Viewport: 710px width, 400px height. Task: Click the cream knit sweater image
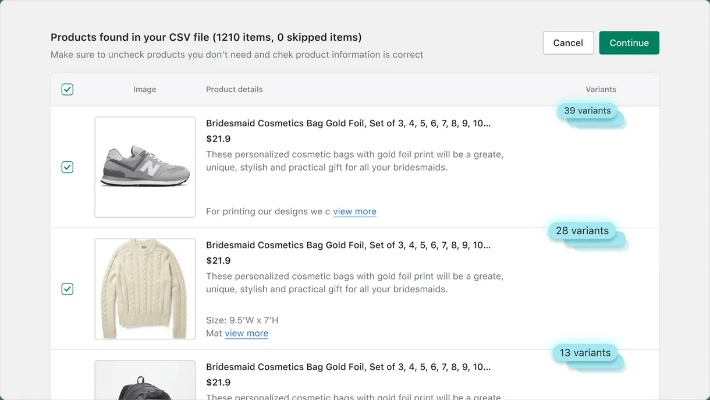[145, 289]
